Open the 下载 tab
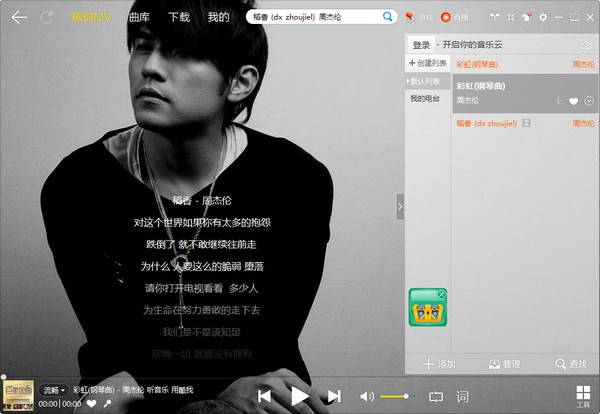This screenshot has height=414, width=600. click(179, 17)
